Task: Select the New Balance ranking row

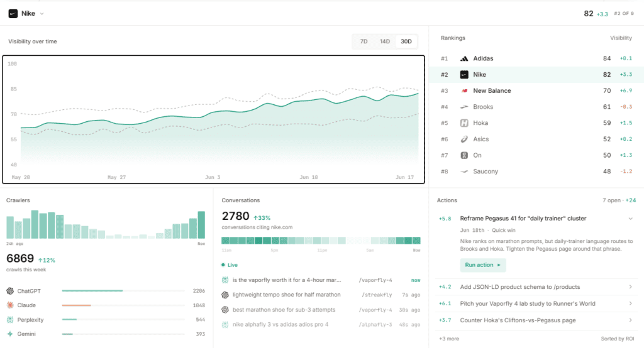Action: click(536, 90)
